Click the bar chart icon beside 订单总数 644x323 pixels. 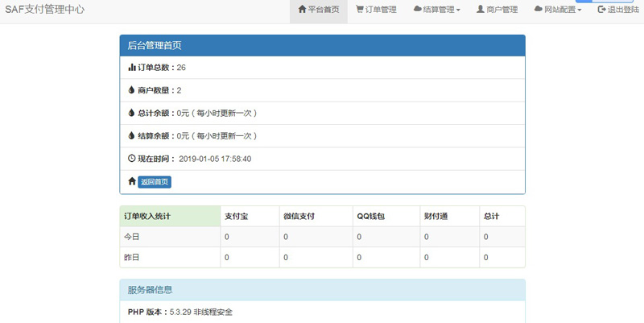(x=132, y=68)
